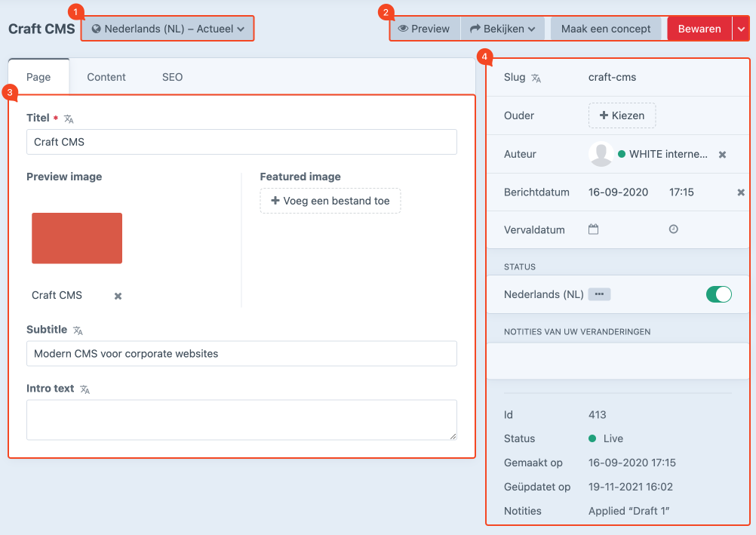Image resolution: width=756 pixels, height=535 pixels.
Task: Expand the Bewaren save options arrow
Action: point(741,29)
